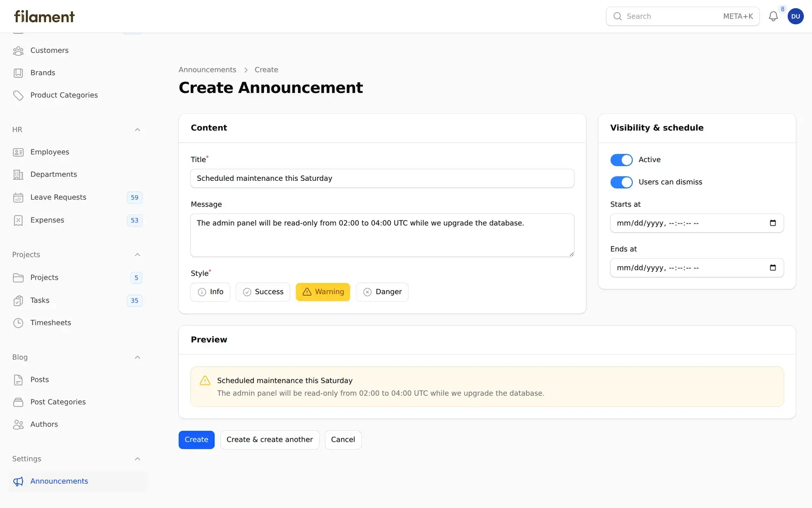Click the Departments building icon
The height and width of the screenshot is (508, 812).
(18, 174)
